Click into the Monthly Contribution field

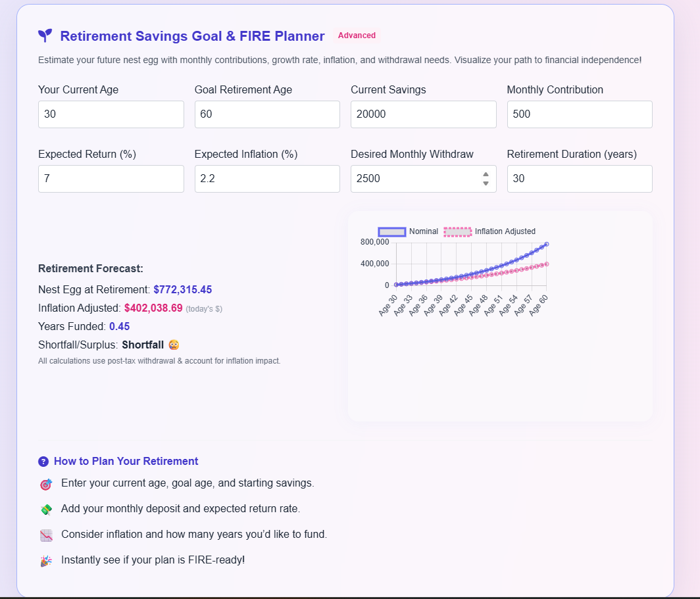click(x=579, y=114)
